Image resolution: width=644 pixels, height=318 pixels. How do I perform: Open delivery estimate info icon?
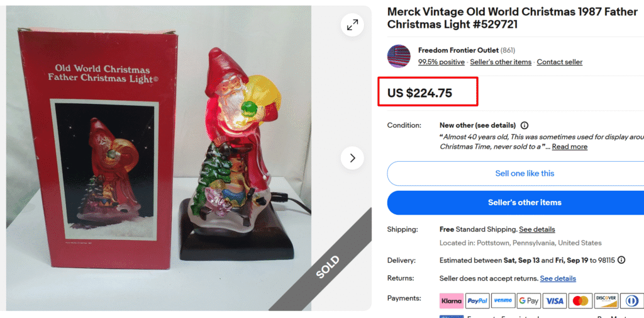pyautogui.click(x=621, y=260)
